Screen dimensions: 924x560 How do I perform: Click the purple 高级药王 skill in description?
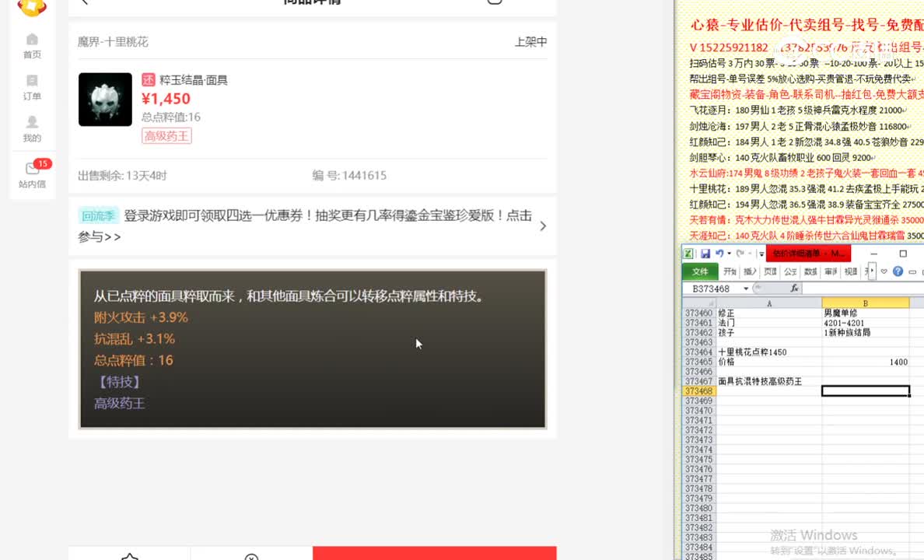tap(119, 403)
